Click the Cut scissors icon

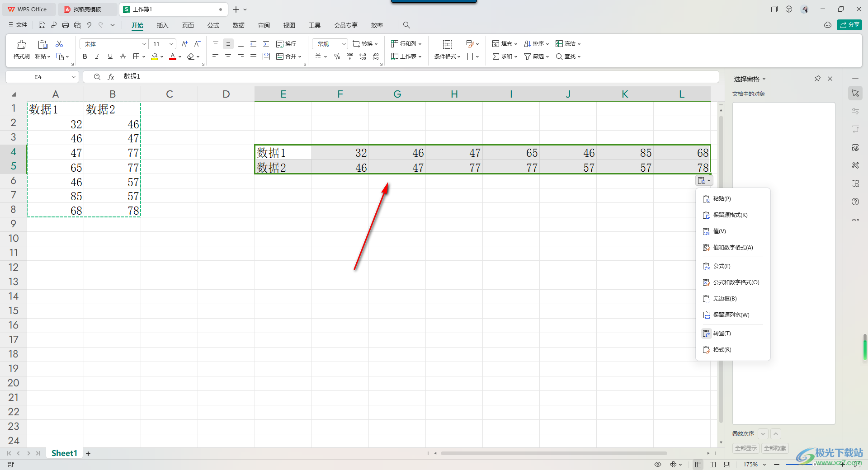tap(59, 44)
